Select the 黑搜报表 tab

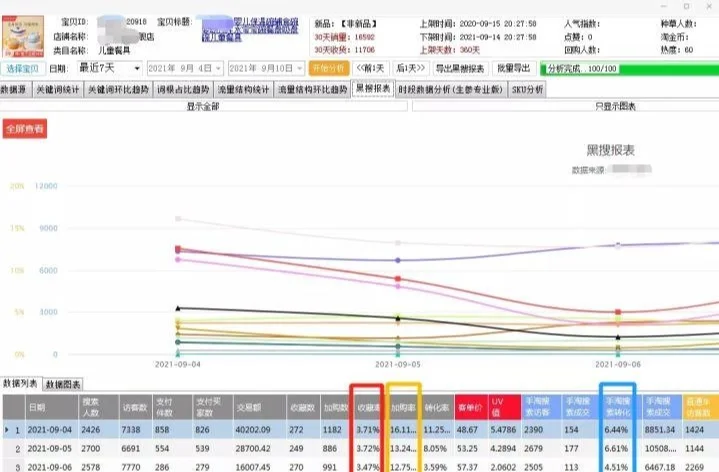click(x=373, y=88)
